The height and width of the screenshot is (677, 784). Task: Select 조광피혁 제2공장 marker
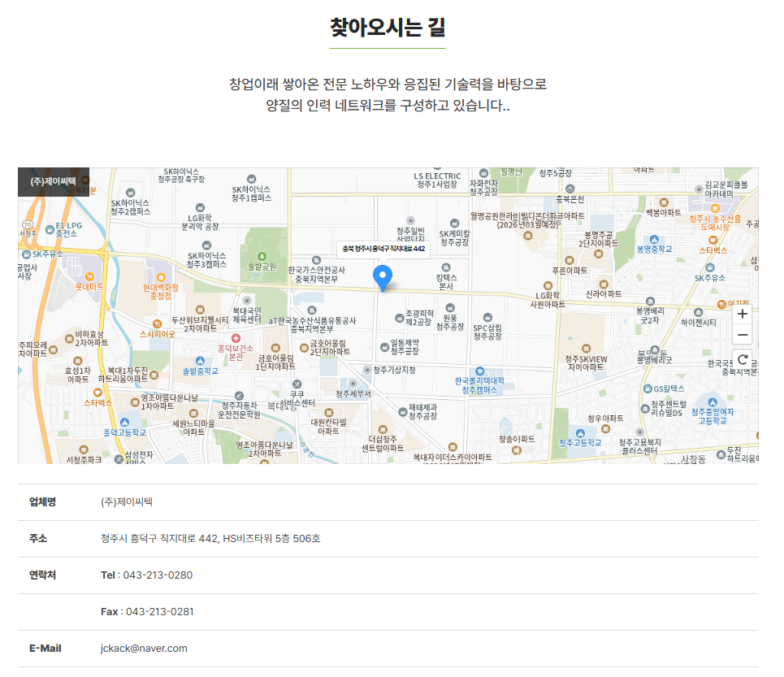(x=399, y=318)
